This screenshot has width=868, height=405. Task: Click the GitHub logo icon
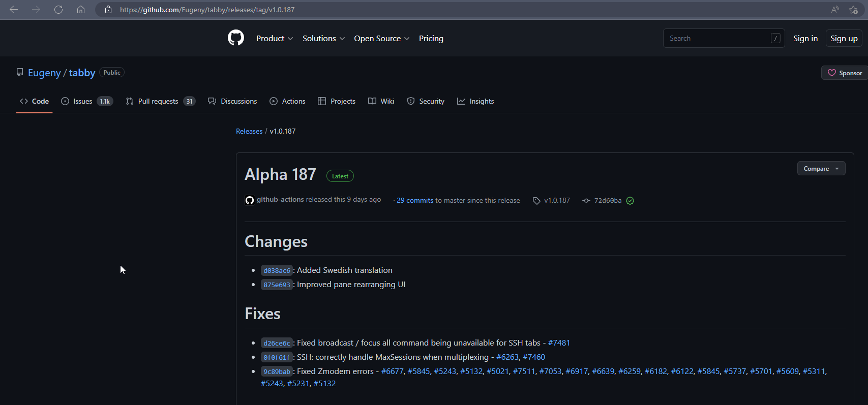[x=236, y=38]
